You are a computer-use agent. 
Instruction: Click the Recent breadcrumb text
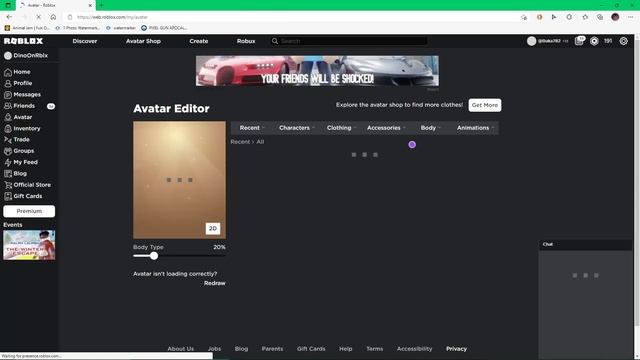[x=240, y=142]
